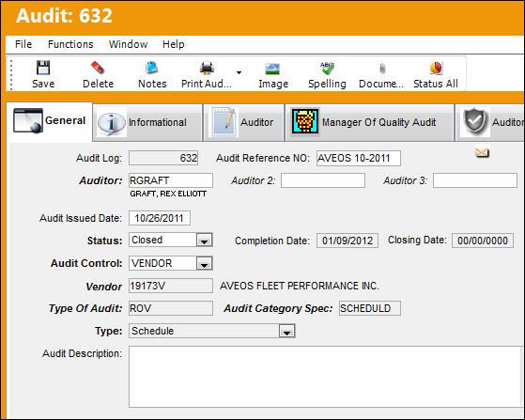This screenshot has height=420, width=525.
Task: Expand the Type dropdown showing Schedule
Action: (287, 332)
